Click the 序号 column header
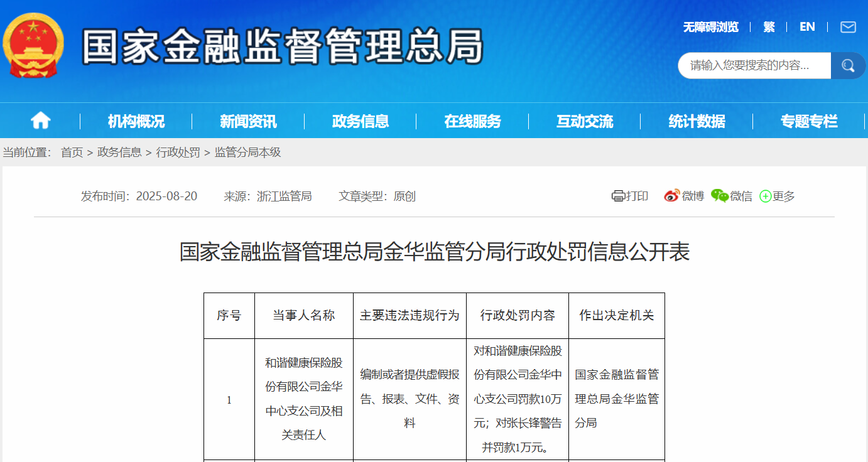The image size is (868, 462). click(x=229, y=316)
